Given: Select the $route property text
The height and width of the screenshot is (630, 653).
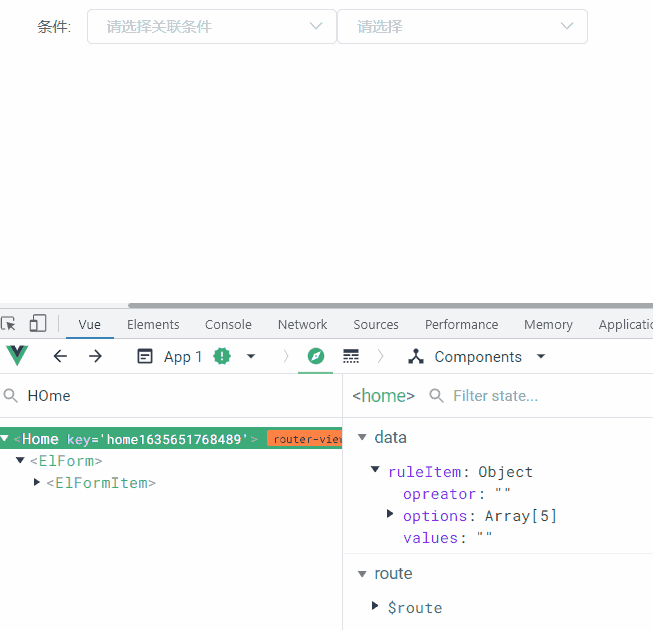Looking at the screenshot, I should [x=415, y=608].
